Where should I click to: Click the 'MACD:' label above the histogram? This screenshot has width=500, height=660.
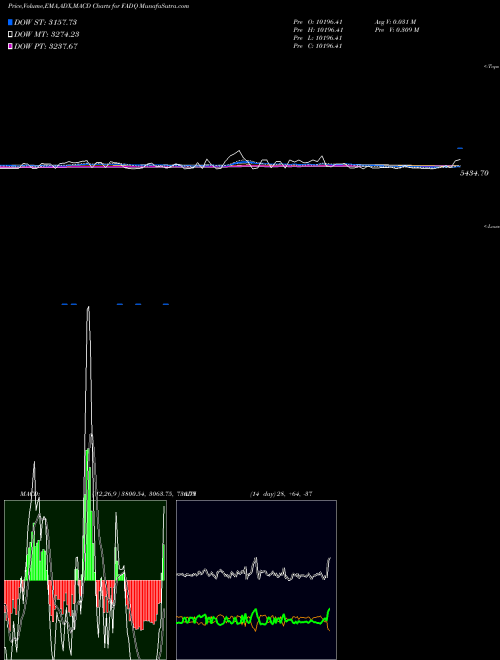(29, 494)
